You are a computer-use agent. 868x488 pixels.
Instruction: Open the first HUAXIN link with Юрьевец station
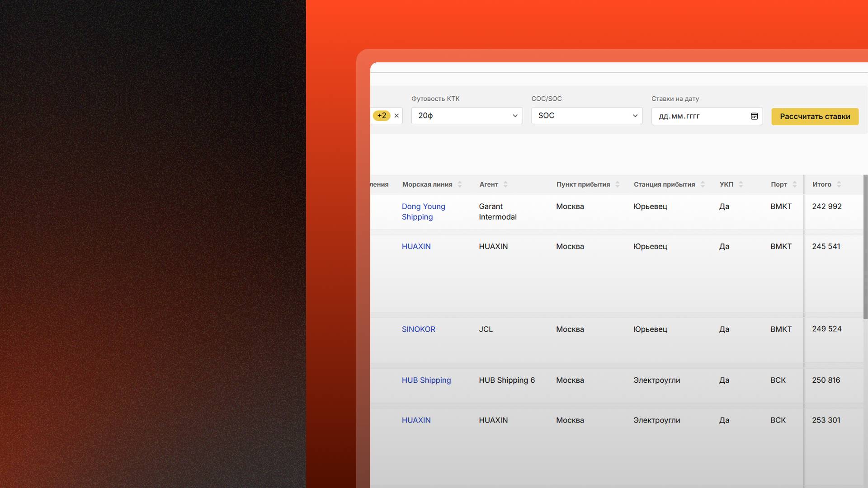[x=416, y=247]
